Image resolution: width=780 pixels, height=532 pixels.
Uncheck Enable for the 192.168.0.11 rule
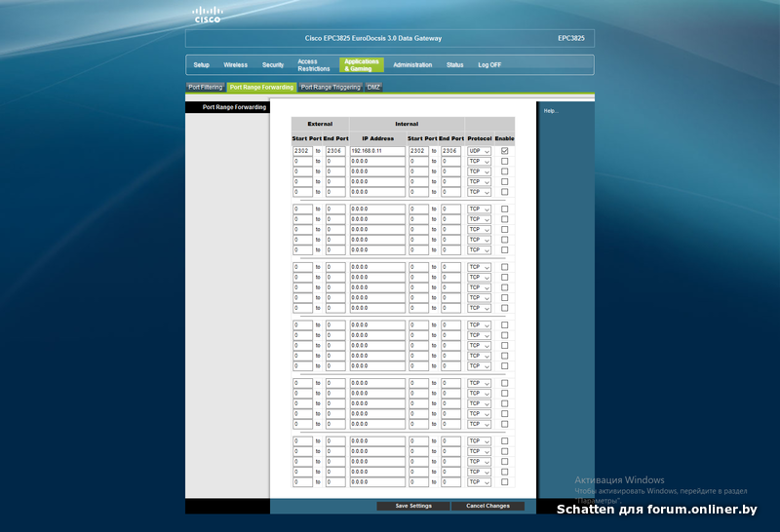click(x=504, y=151)
